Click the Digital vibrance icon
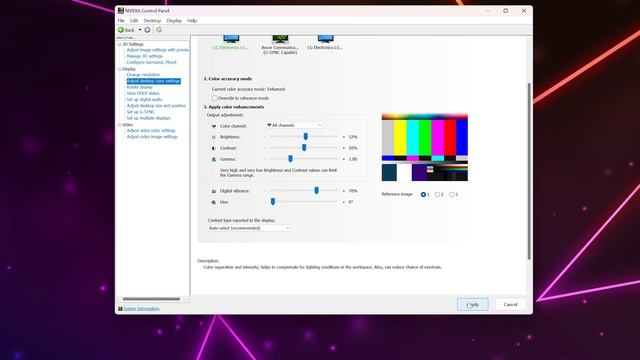640x360 pixels. tap(214, 191)
